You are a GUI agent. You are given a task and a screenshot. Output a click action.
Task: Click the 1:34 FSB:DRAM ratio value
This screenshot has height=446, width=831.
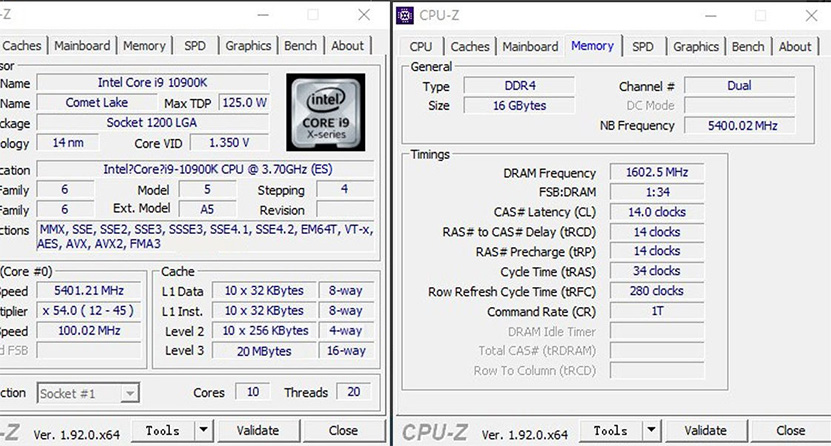coord(657,192)
